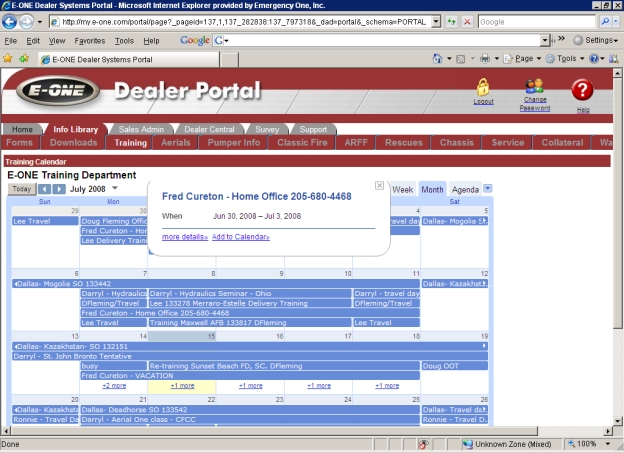The height and width of the screenshot is (453, 624).
Task: Open the Support tab
Action: pyautogui.click(x=313, y=129)
